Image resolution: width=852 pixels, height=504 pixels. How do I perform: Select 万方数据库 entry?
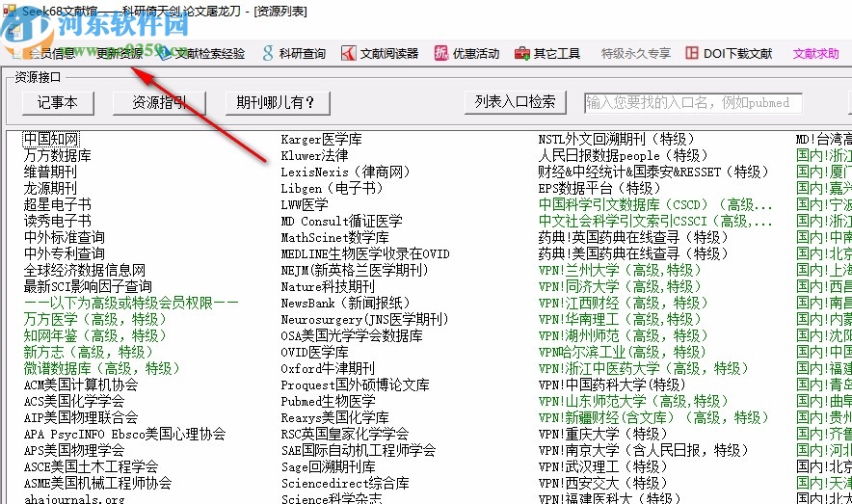click(58, 156)
